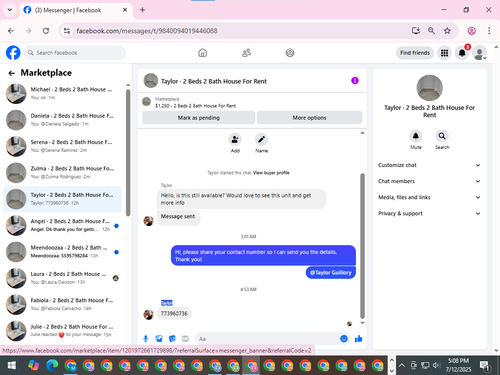Screen dimensions: 500x375
Task: Choose a sticker icon
Action: coord(172,339)
